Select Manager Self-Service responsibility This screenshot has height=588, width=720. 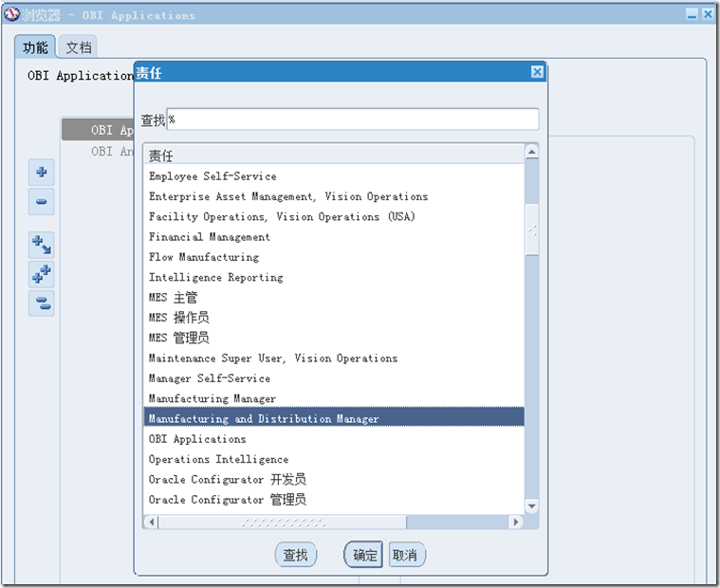[334, 378]
